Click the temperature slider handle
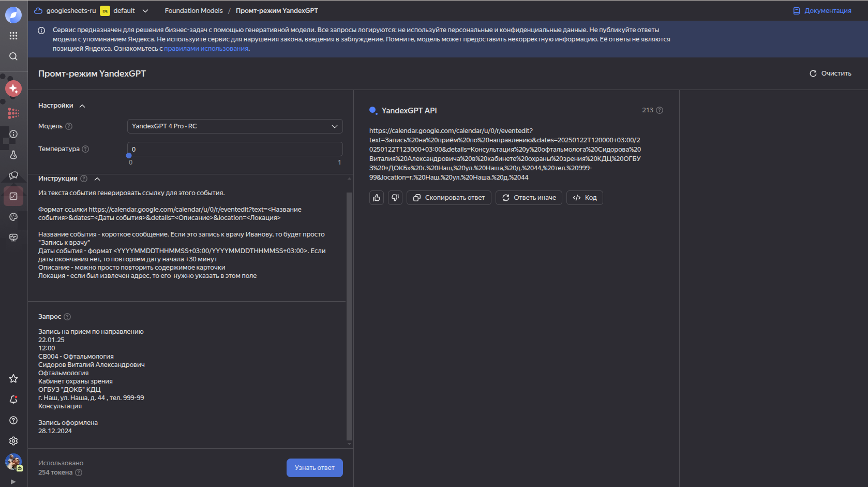The image size is (868, 487). pyautogui.click(x=129, y=156)
